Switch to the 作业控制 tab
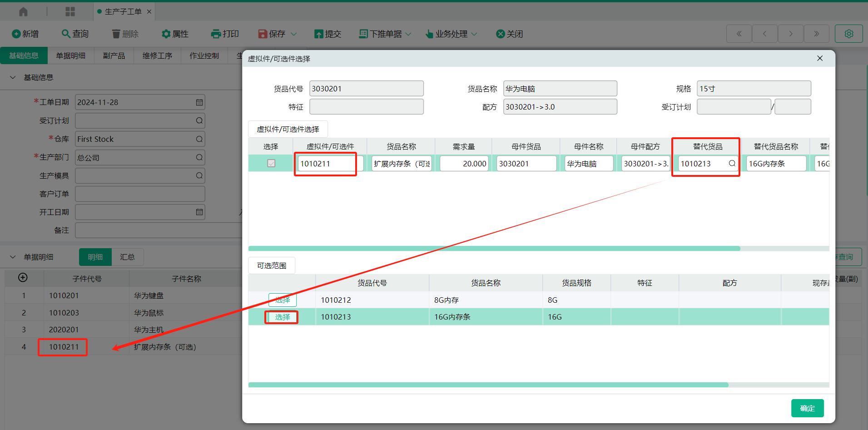This screenshot has width=868, height=430. [204, 55]
